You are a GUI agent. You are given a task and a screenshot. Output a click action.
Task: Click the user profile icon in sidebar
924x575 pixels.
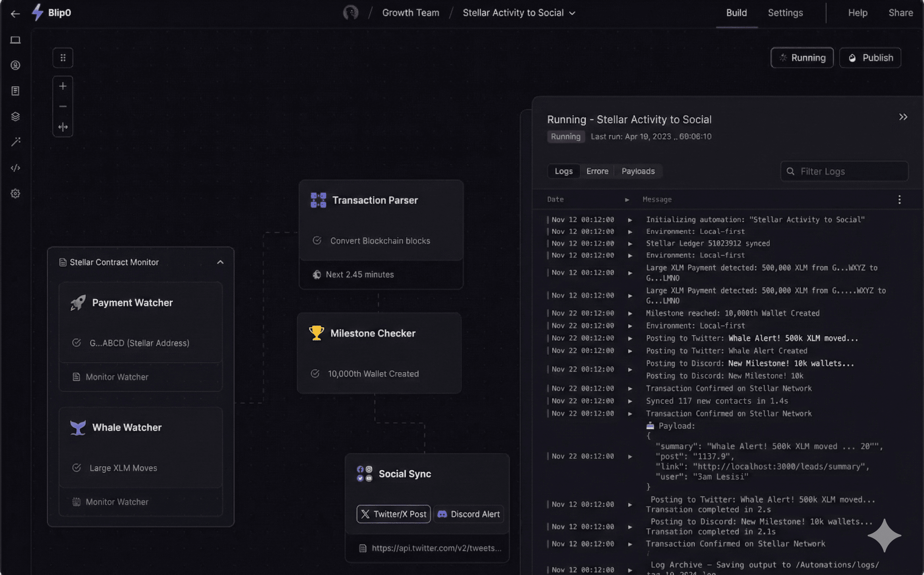[x=15, y=66]
